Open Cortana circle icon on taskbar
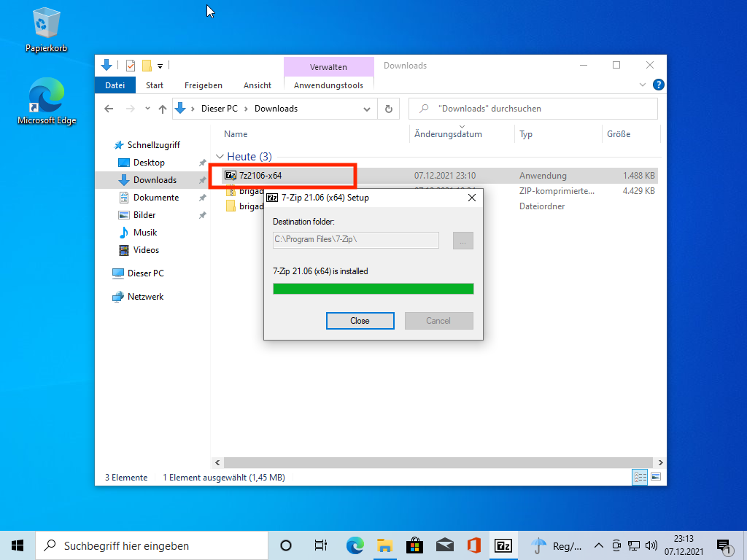Screen dimensions: 747x560 click(286, 545)
